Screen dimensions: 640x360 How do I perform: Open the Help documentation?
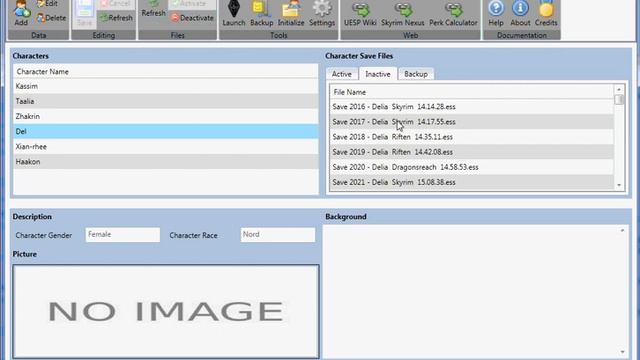click(x=496, y=14)
